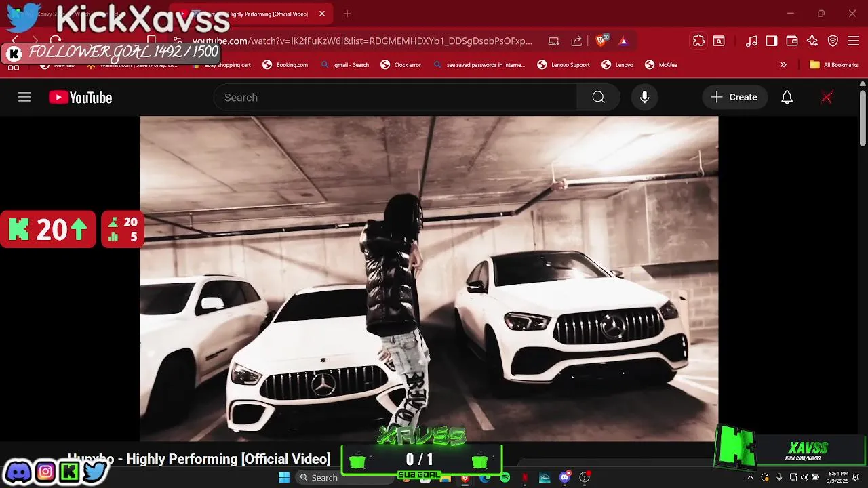Open the YouTube account avatar menu

827,98
